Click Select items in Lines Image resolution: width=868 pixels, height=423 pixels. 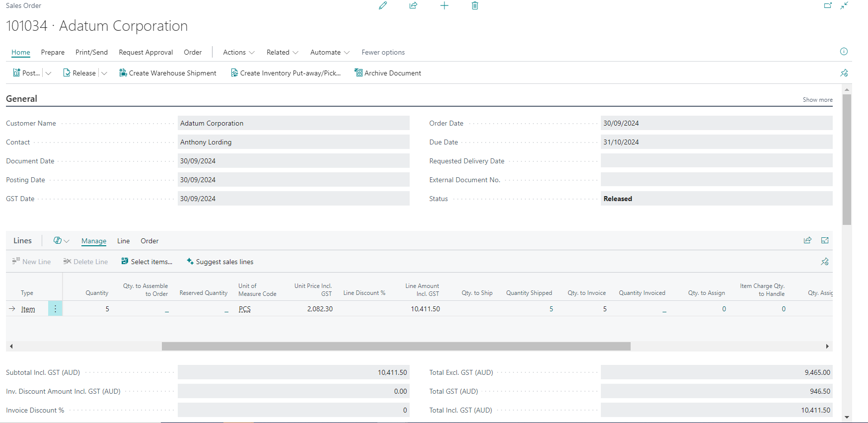(x=147, y=262)
